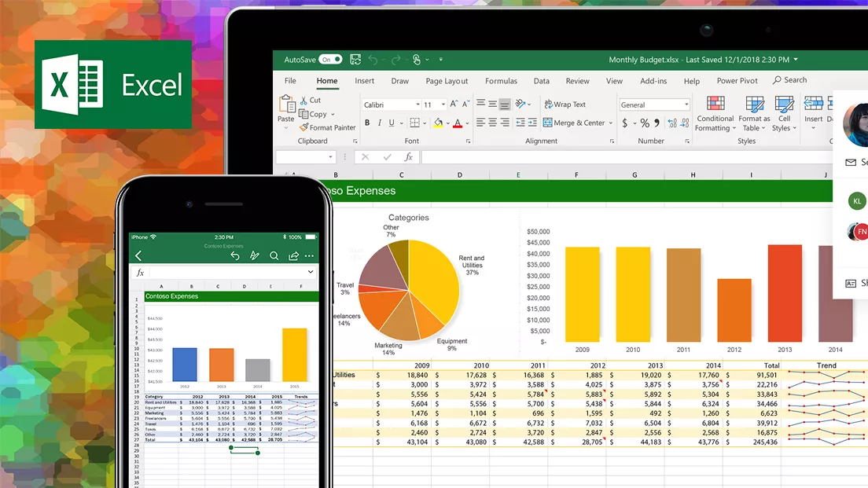
Task: Apply the yellow fill color bucket
Action: click(x=438, y=123)
